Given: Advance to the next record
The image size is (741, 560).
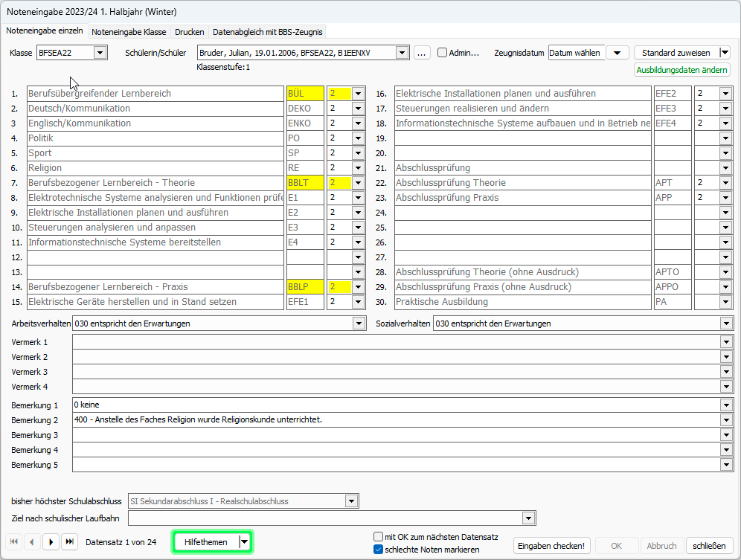Looking at the screenshot, I should (51, 542).
